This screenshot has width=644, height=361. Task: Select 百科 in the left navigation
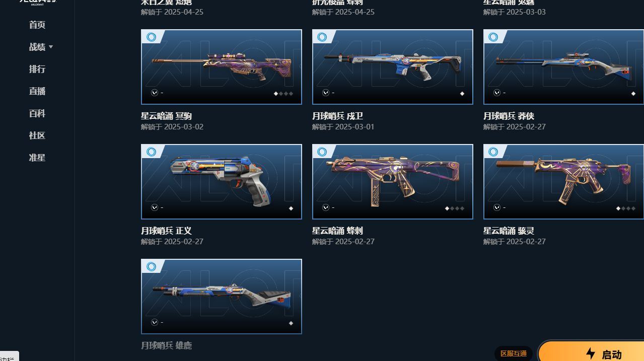point(37,113)
